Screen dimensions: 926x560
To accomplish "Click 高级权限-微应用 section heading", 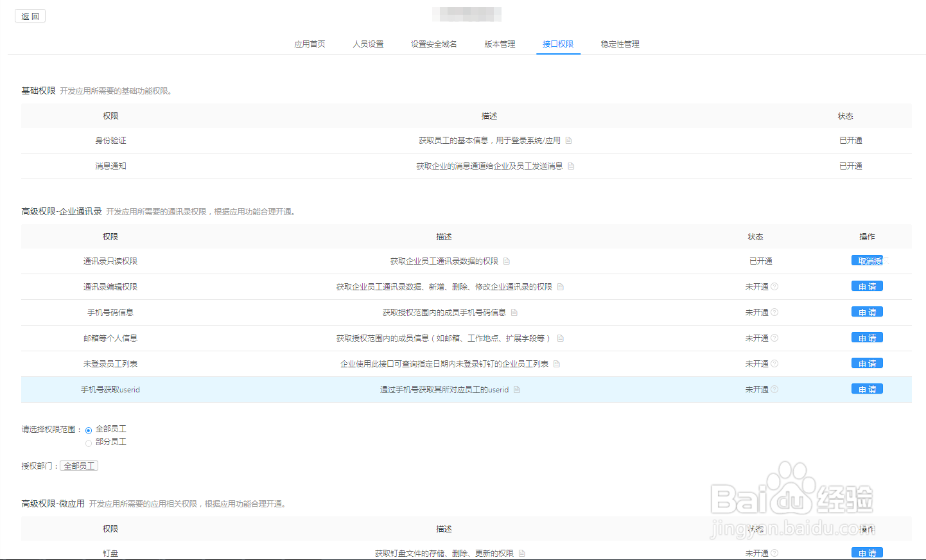I will (x=53, y=503).
